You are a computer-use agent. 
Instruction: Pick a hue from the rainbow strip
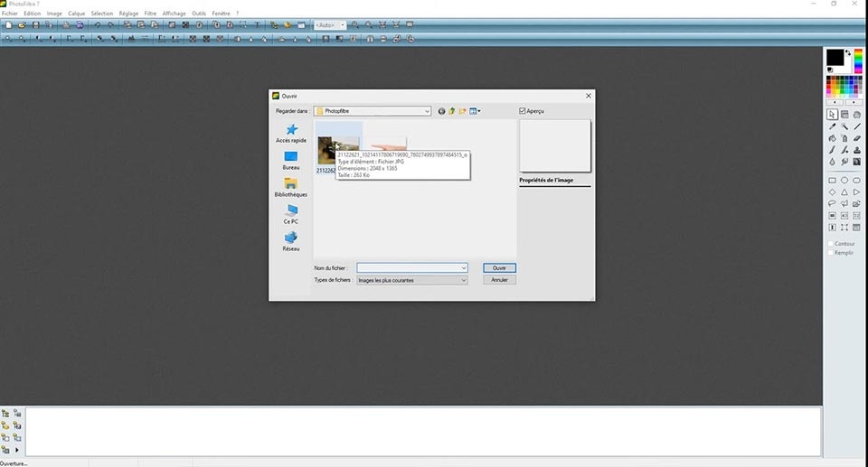click(x=858, y=61)
